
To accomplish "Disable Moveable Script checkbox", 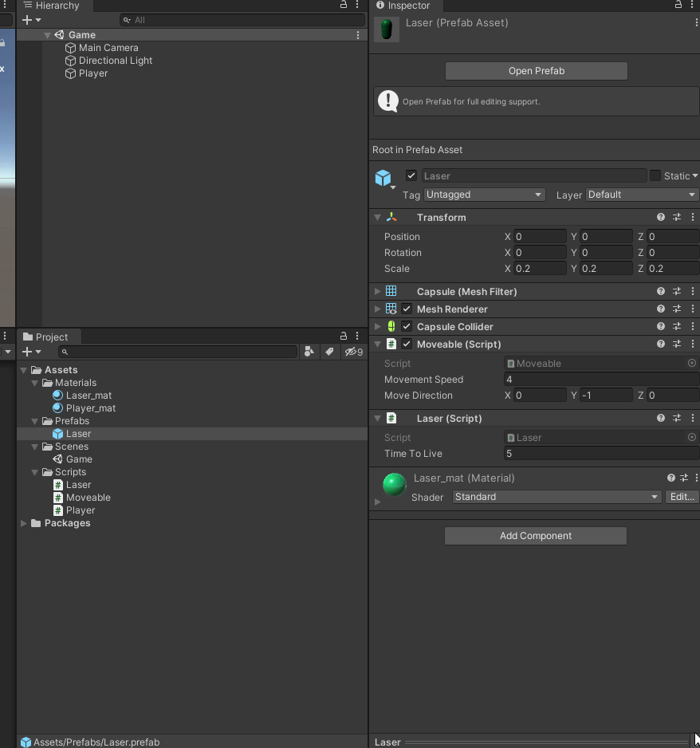I will (x=407, y=344).
